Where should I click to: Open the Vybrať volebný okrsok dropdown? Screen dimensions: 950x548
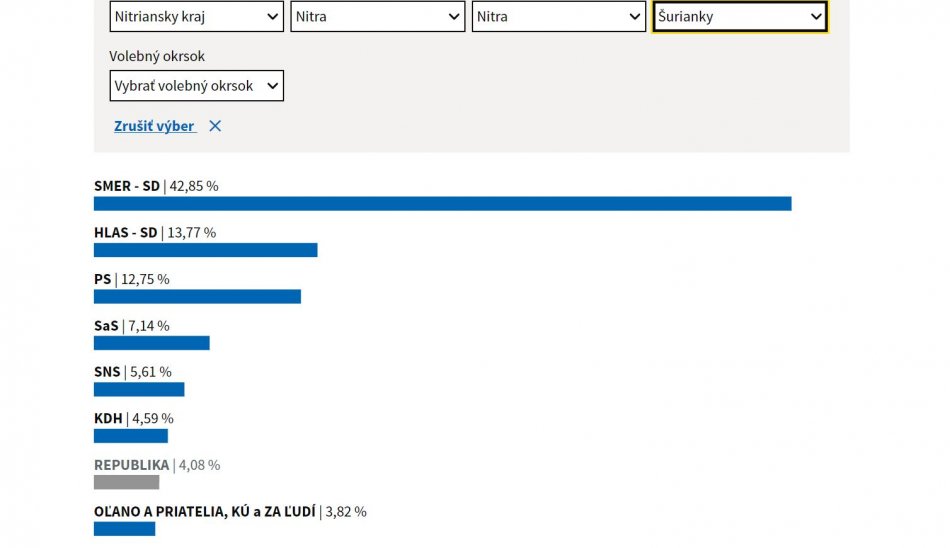click(196, 86)
